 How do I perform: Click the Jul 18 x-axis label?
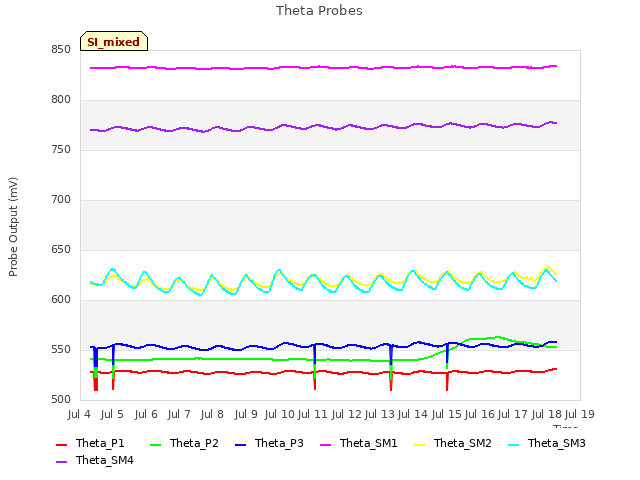[547, 414]
